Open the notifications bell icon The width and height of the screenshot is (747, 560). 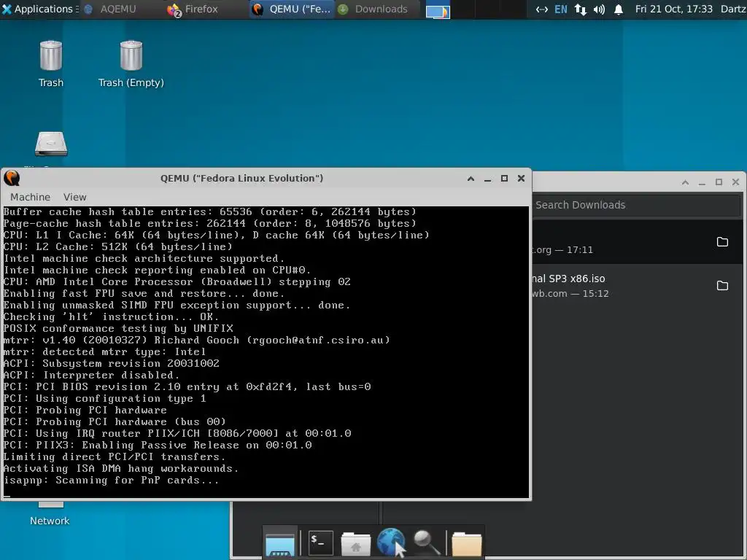coord(619,9)
